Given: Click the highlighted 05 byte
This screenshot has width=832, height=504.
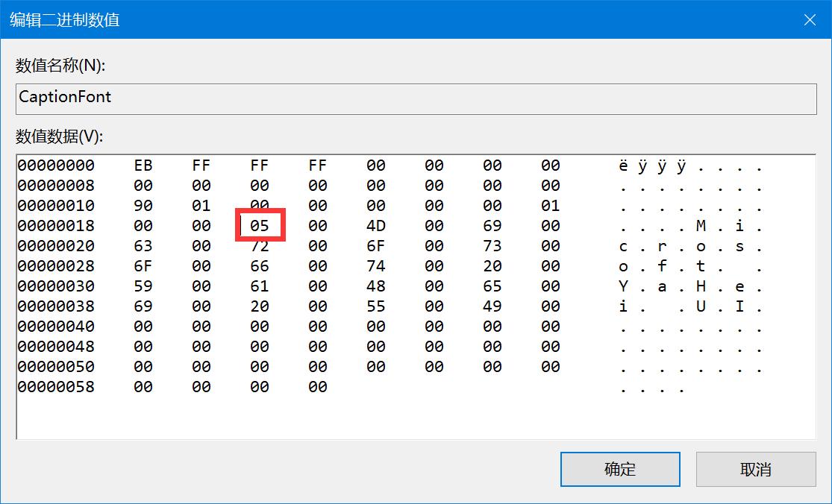Looking at the screenshot, I should pyautogui.click(x=259, y=225).
